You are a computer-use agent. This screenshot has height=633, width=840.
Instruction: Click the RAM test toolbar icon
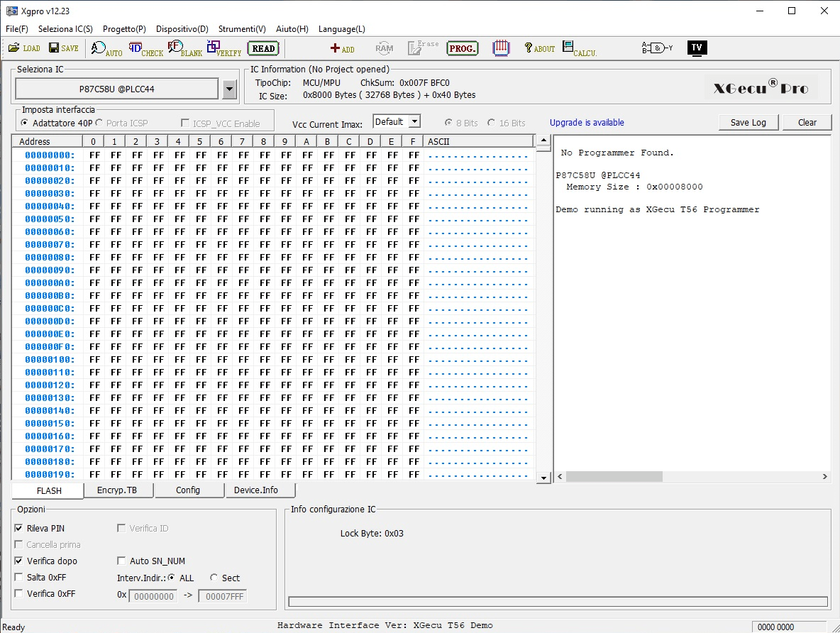[384, 48]
